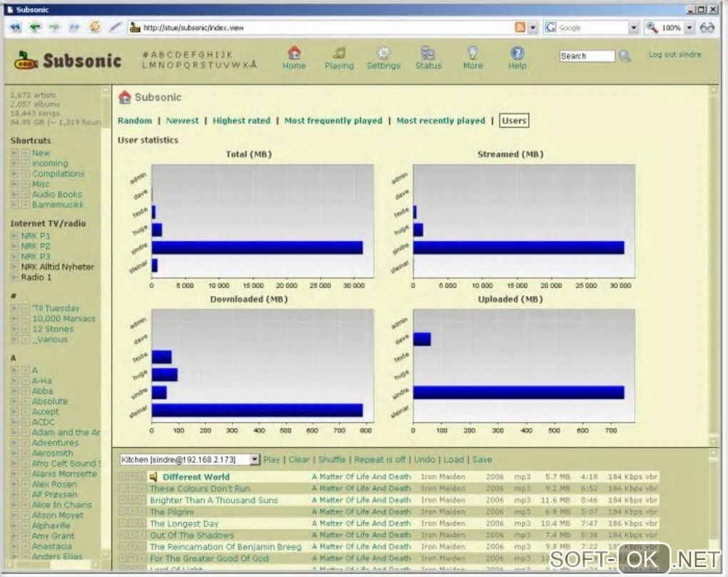Click the browser zoom magnifier icon

pyautogui.click(x=652, y=27)
